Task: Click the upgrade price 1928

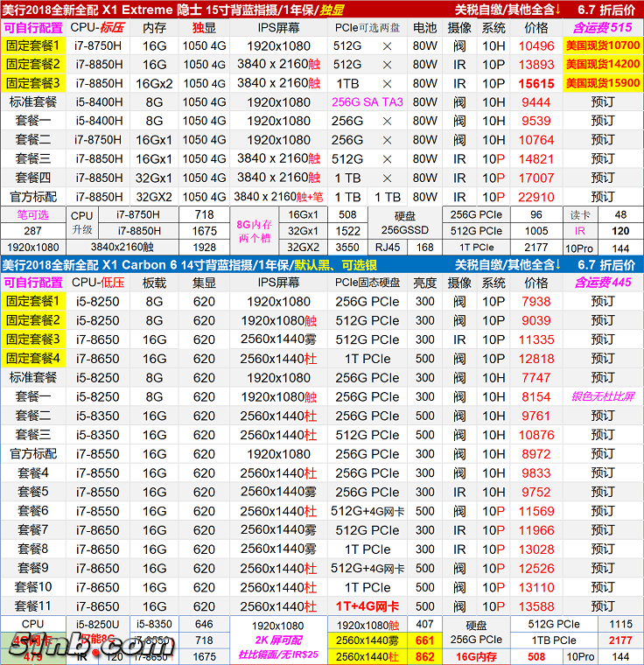Action: [x=205, y=248]
